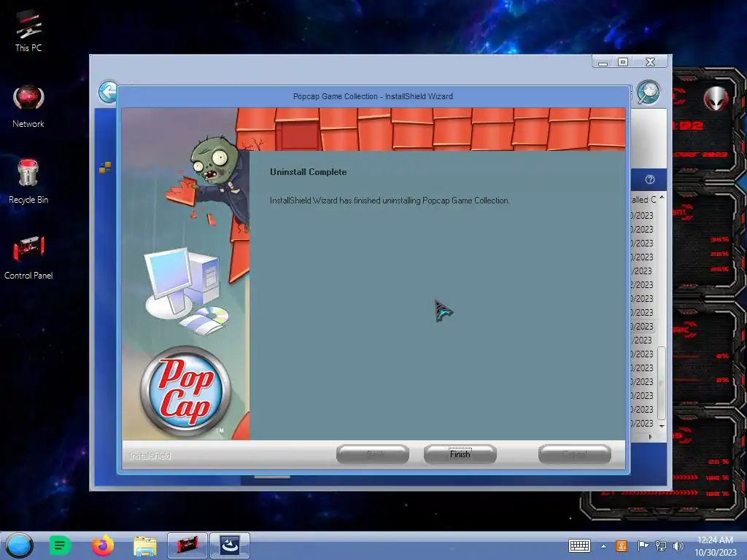Click the scroll down arrow in the programs list

pos(661,425)
